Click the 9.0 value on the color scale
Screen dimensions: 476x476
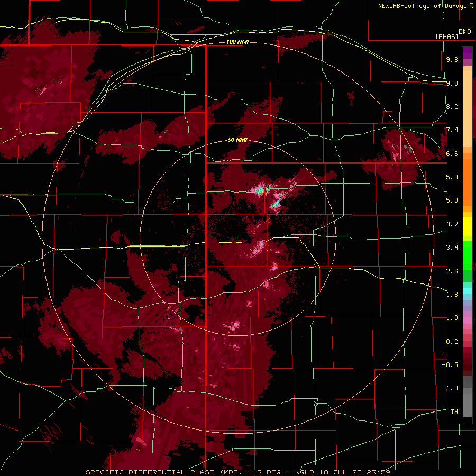coord(452,83)
